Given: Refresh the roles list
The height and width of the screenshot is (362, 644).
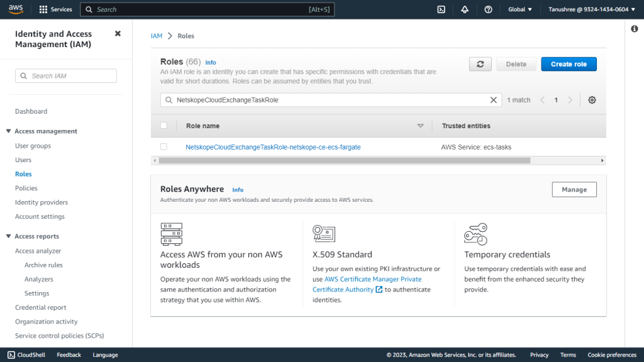Looking at the screenshot, I should 480,64.
